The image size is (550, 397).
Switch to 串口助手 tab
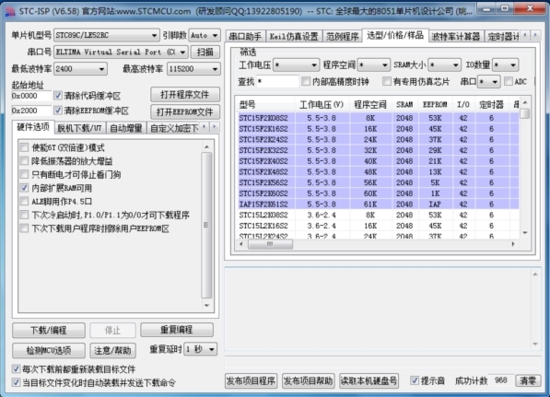click(245, 36)
